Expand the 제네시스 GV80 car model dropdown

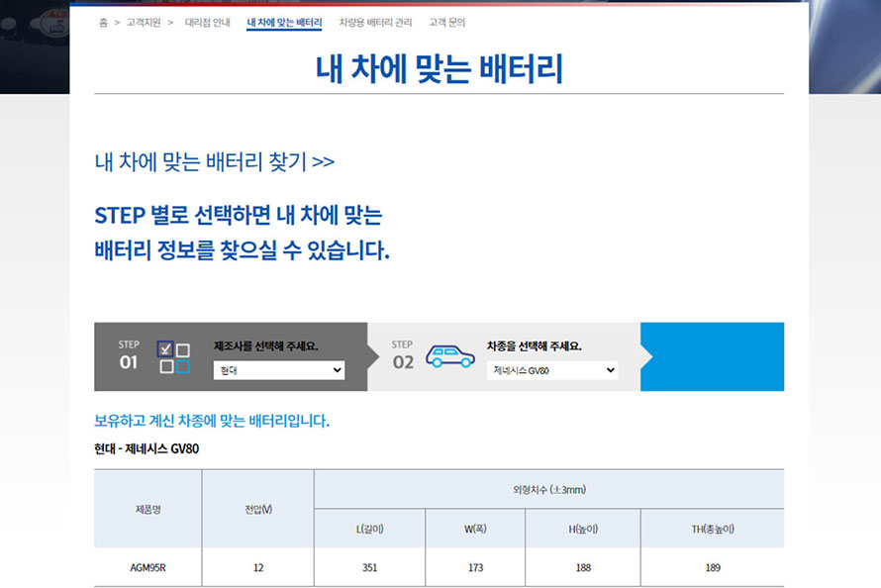[x=551, y=370]
